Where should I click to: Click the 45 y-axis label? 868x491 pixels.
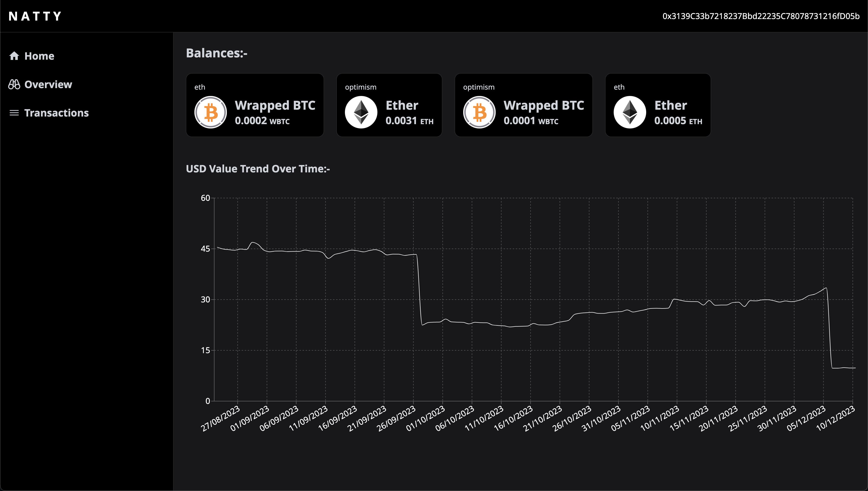point(205,249)
